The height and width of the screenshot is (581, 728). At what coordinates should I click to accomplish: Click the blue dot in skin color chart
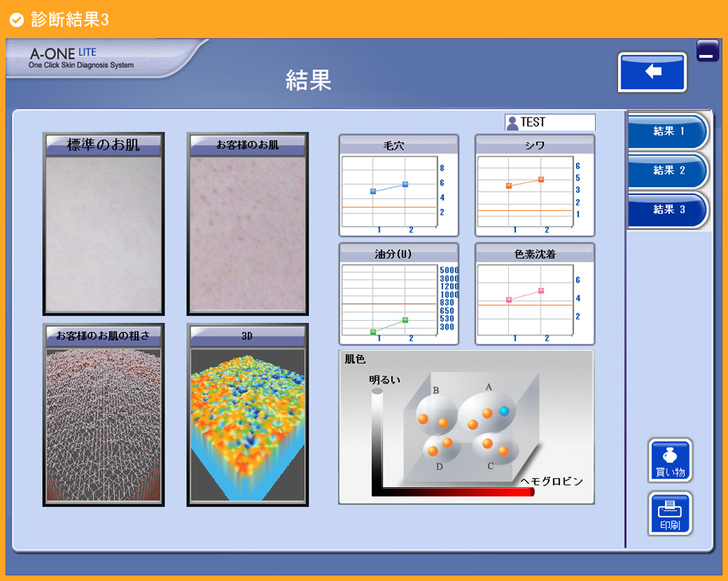point(504,411)
